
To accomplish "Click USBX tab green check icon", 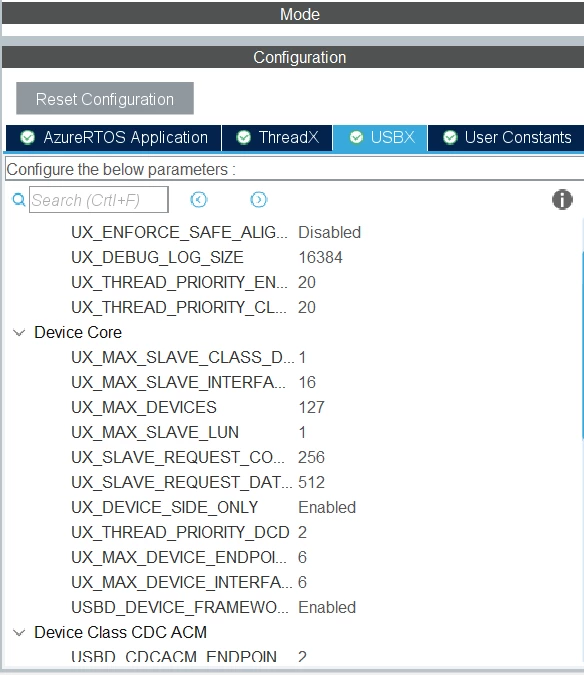I will 356,138.
